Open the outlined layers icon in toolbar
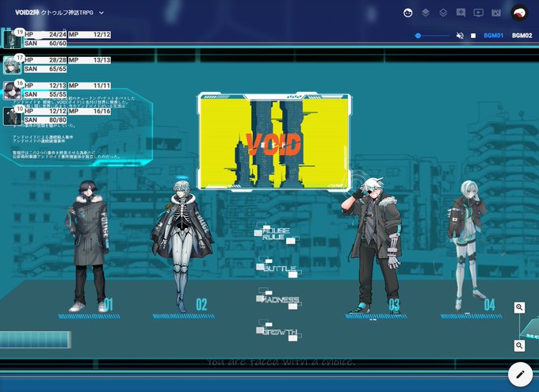 (443, 13)
